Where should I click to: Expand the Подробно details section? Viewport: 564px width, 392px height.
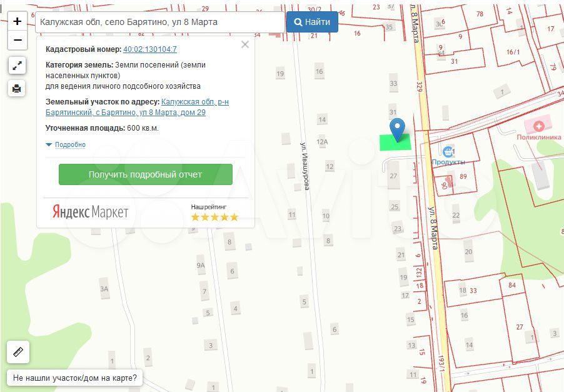[66, 144]
